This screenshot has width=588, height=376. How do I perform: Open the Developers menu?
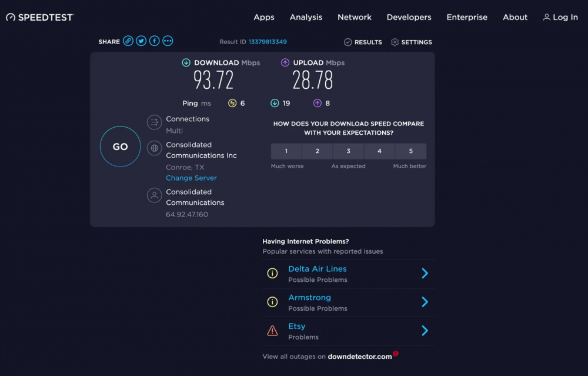tap(409, 17)
